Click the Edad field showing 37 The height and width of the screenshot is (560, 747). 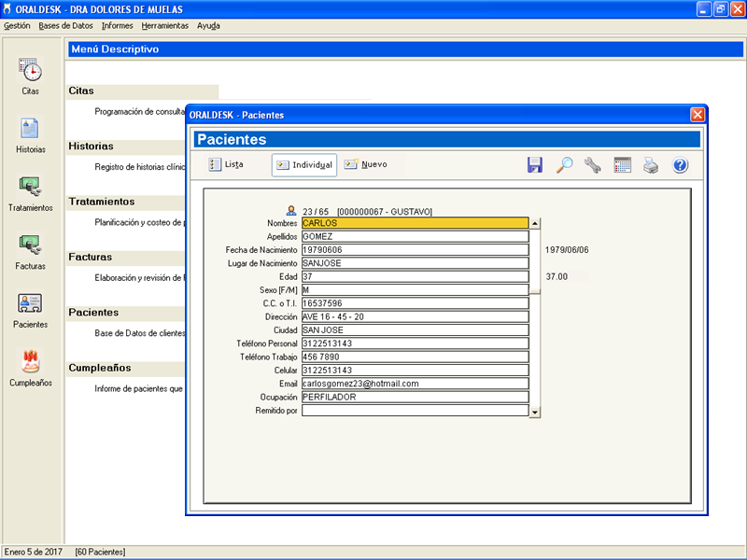point(415,276)
